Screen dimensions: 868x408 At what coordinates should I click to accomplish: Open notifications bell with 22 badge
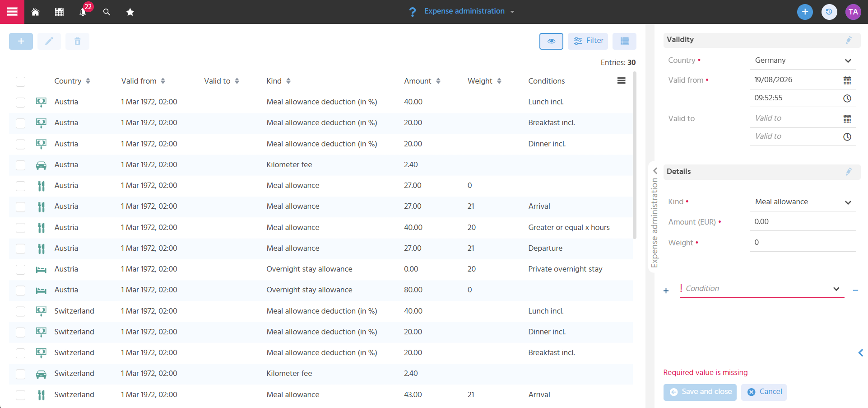tap(83, 12)
